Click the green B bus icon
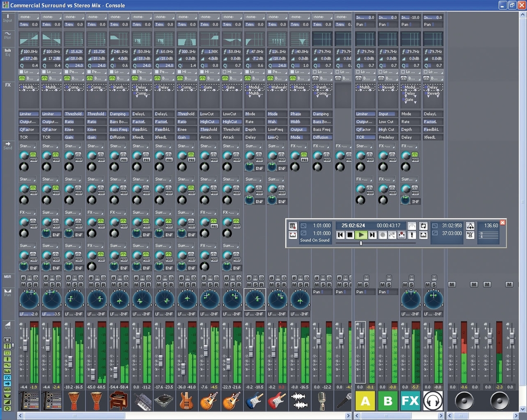Screen dimensions: 527x420 (x=388, y=400)
